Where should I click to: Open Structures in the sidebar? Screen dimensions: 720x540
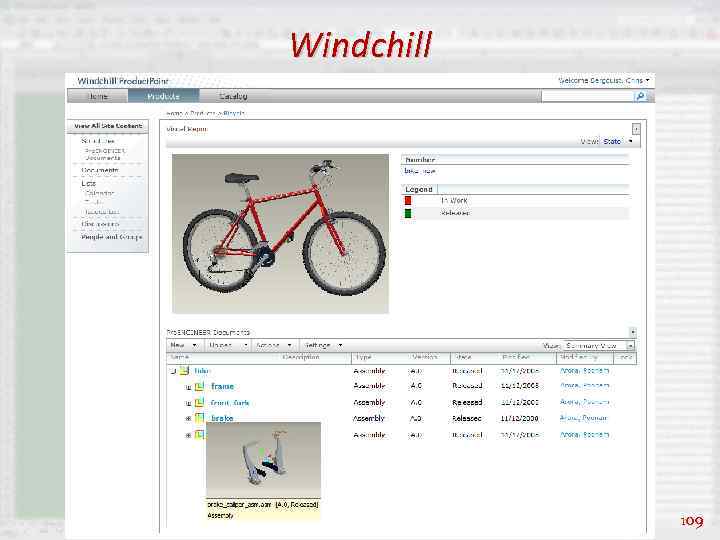pyautogui.click(x=98, y=141)
